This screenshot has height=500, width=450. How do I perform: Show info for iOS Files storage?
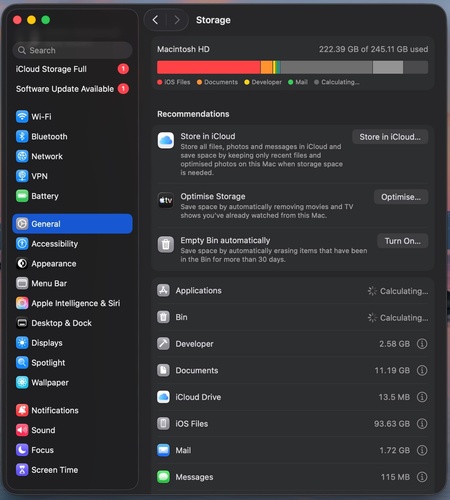click(422, 424)
